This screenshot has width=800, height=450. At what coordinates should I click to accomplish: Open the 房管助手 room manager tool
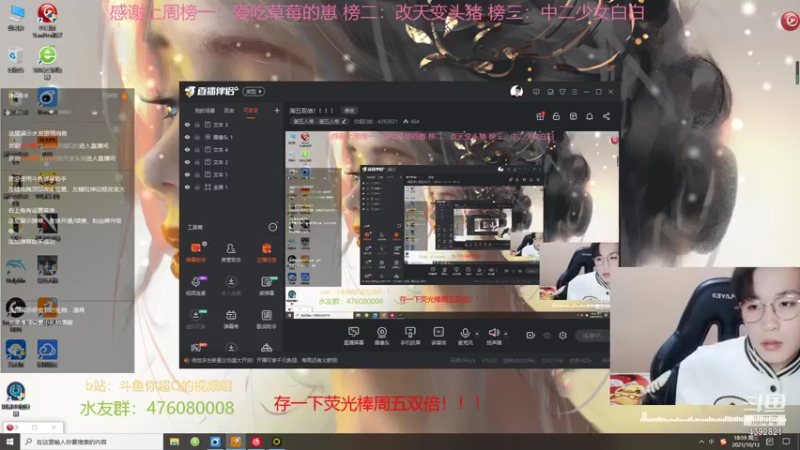(x=231, y=253)
